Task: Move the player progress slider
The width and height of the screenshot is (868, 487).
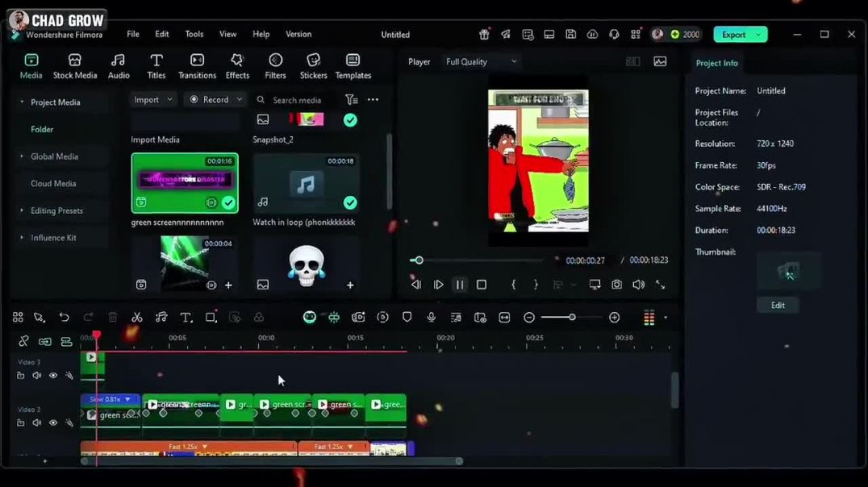Action: click(x=419, y=260)
